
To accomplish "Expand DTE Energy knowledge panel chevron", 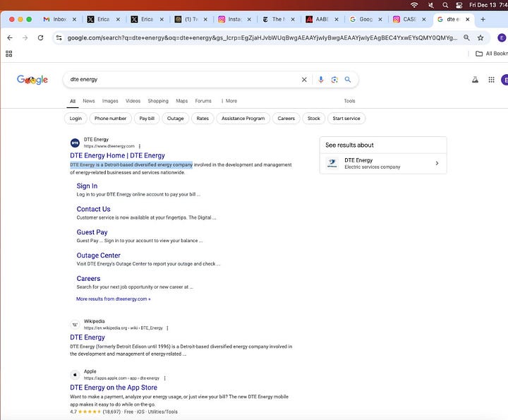I will [x=437, y=163].
